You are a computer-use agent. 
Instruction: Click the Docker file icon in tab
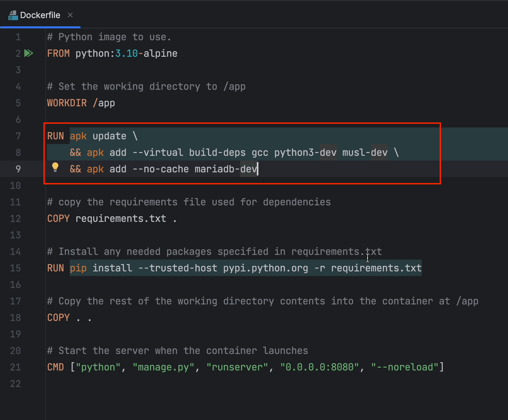click(13, 15)
